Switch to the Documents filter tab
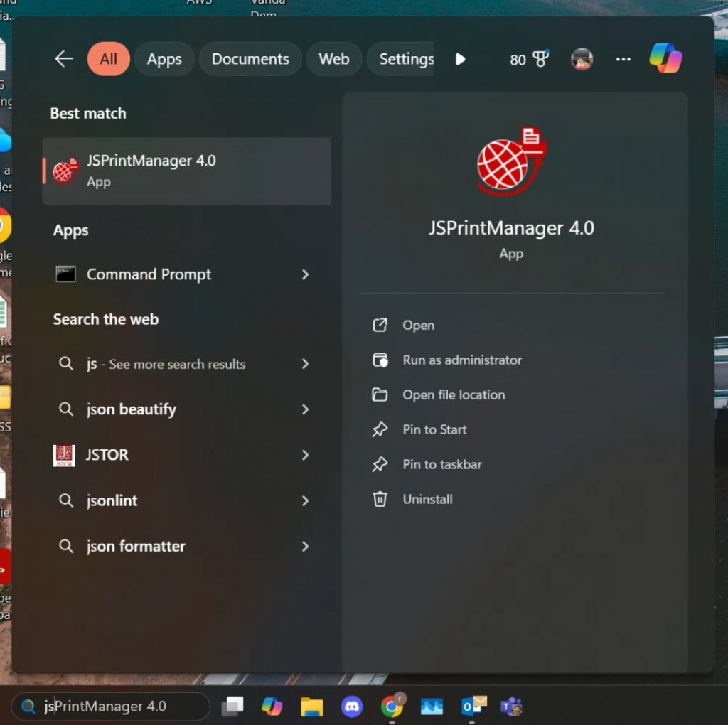Viewport: 728px width, 725px height. coord(250,59)
